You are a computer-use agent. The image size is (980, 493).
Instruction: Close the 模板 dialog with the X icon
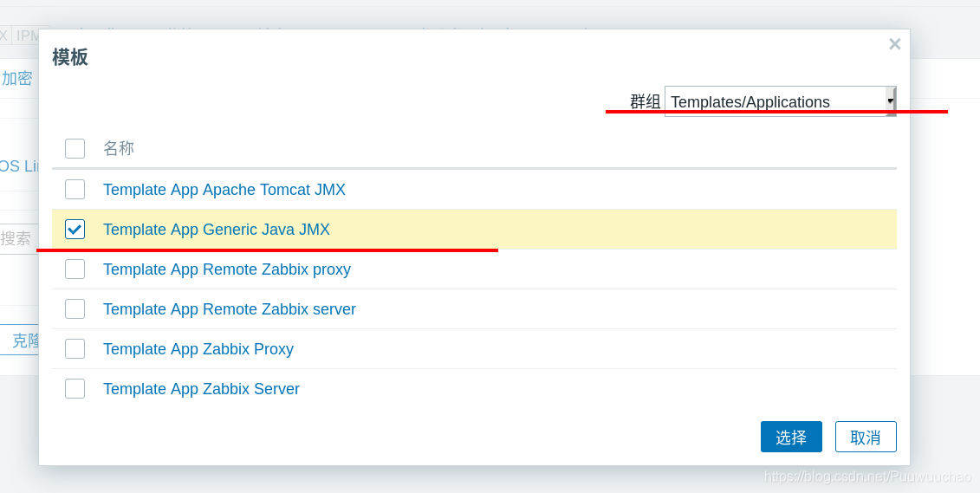point(894,44)
